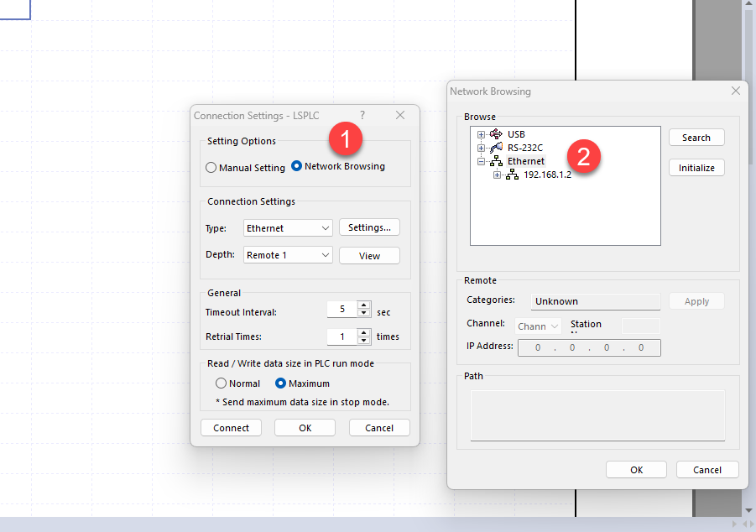756x532 pixels.
Task: Click the Station number field
Action: [x=641, y=326]
